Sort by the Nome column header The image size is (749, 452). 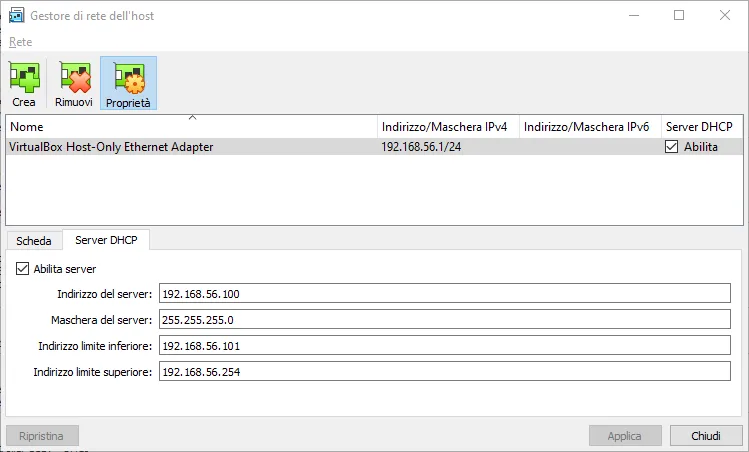[192, 127]
